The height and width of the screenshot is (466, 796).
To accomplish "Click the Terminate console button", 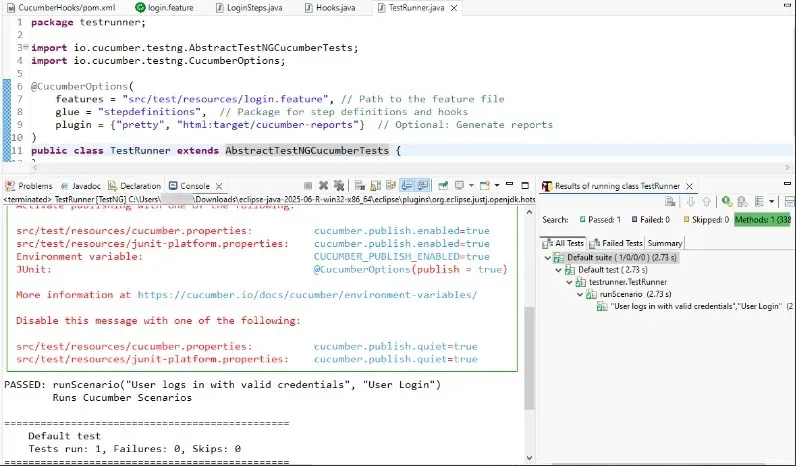I will point(308,186).
